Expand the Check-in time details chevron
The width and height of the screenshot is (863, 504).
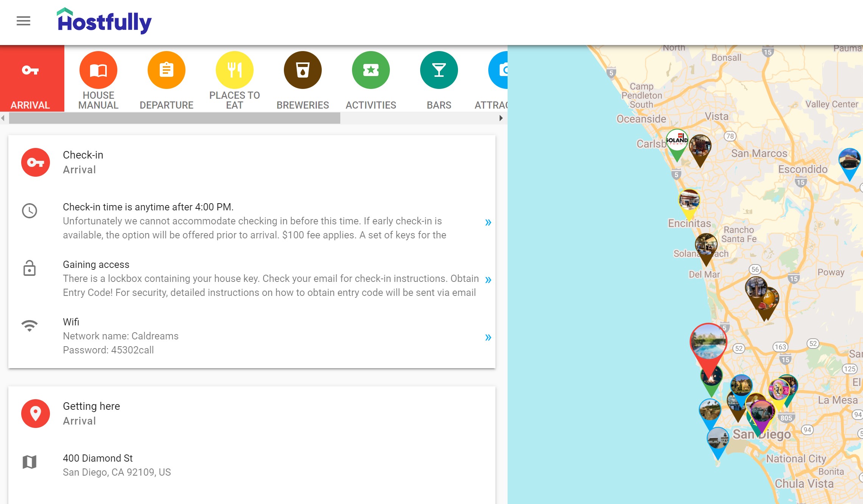point(488,222)
